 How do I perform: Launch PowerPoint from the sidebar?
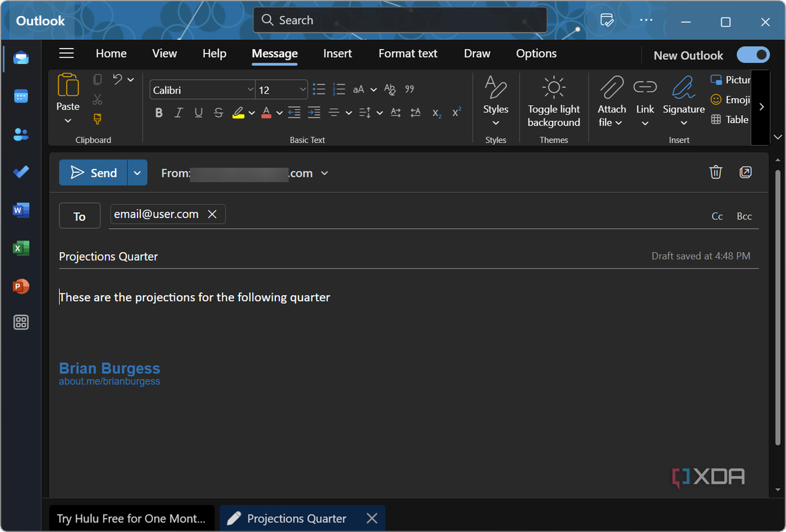click(21, 287)
